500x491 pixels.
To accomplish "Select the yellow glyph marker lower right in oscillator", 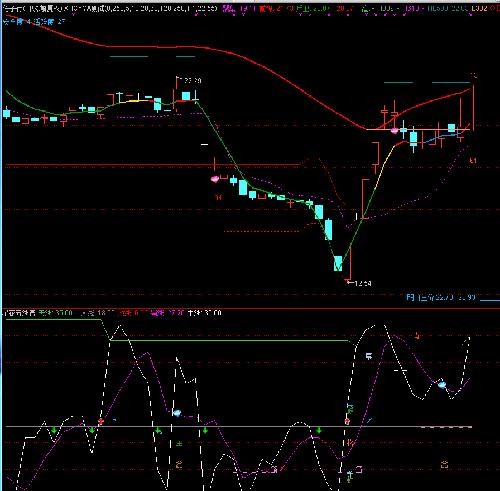I will [444, 464].
